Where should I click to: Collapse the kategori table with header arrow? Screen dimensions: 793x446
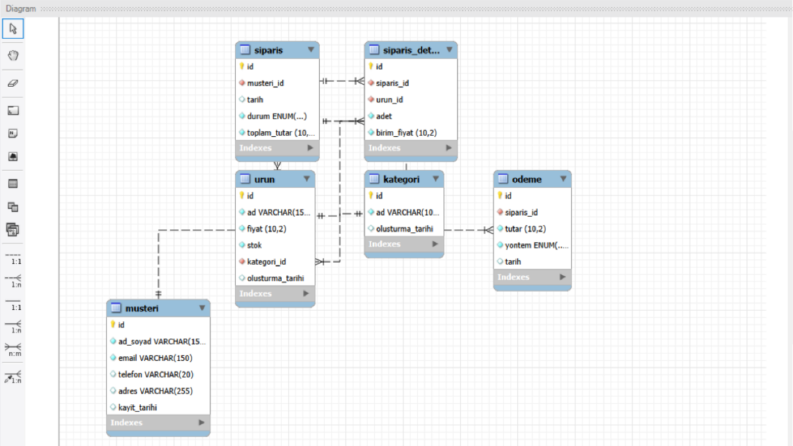click(x=435, y=179)
